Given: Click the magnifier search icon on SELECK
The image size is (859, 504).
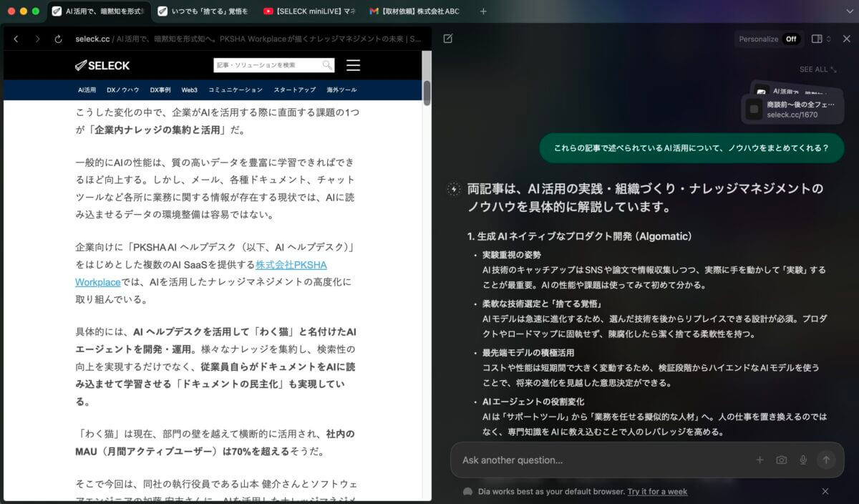Looking at the screenshot, I should 327,65.
